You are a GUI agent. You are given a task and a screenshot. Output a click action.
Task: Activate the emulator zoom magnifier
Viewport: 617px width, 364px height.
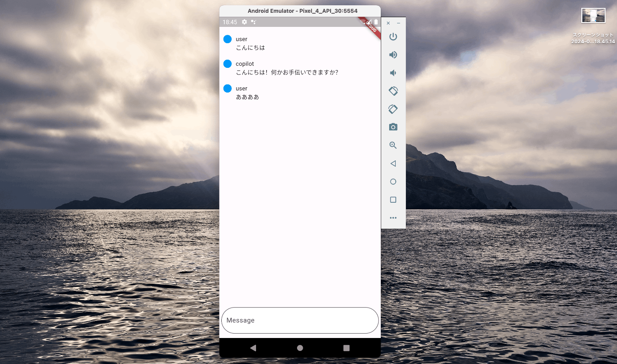pos(393,145)
